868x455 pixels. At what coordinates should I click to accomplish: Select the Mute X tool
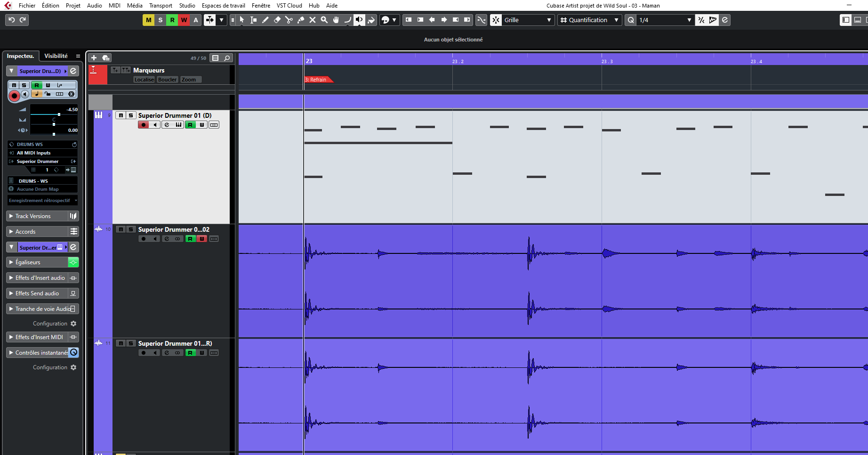[x=313, y=20]
